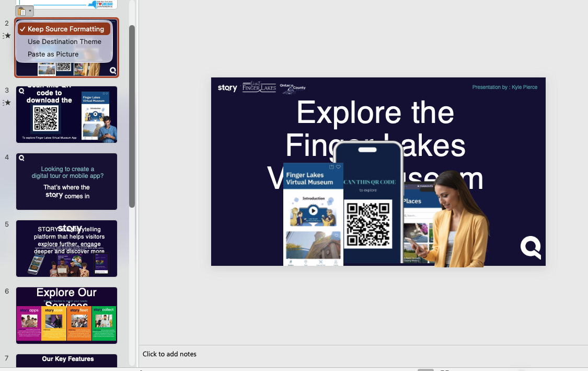
Task: Click the 'Finger Lakes Virtual Museum' app screenshot
Action: [x=313, y=215]
